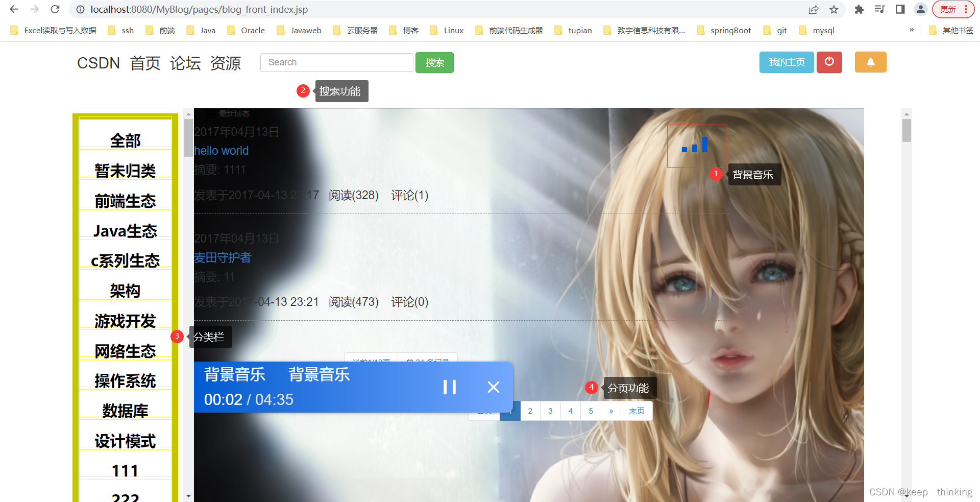Viewport: 980px width, 502px height.
Task: Open 我的主页 button
Action: pos(787,62)
